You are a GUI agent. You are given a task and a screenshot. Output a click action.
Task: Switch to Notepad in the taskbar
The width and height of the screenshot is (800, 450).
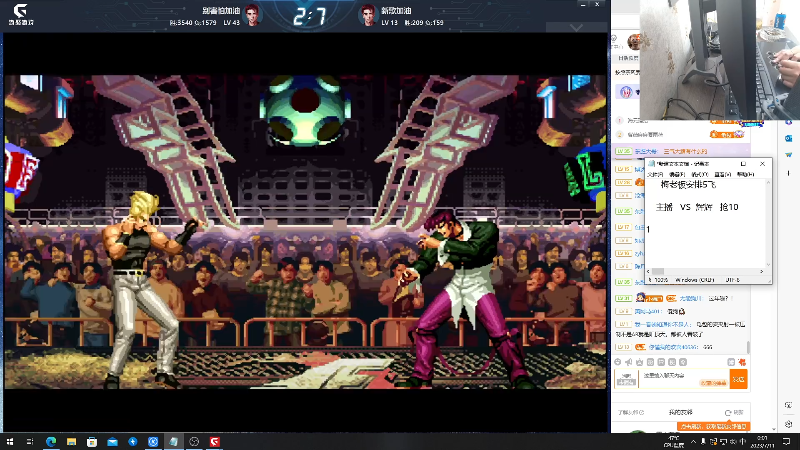pyautogui.click(x=173, y=441)
